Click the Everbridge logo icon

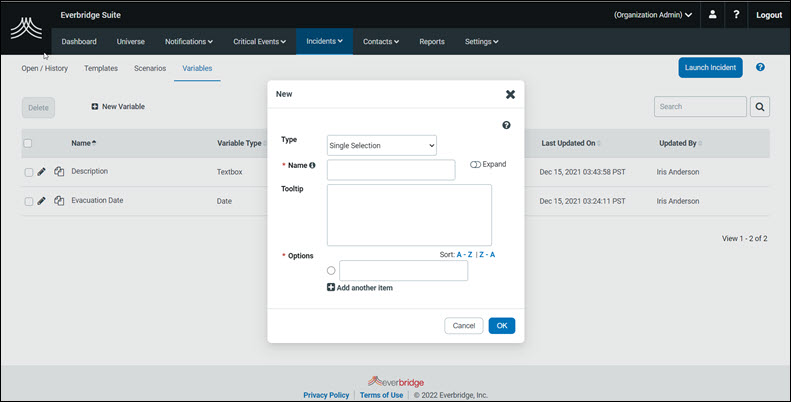pyautogui.click(x=26, y=28)
